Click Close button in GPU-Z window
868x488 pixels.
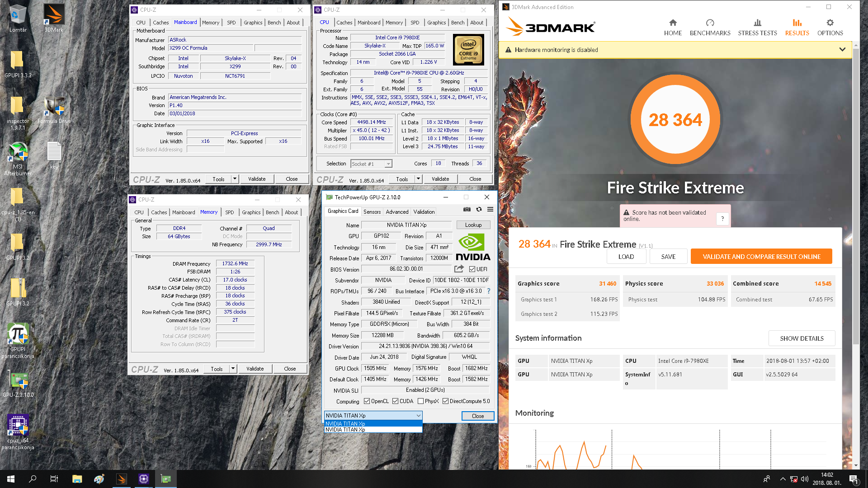[478, 416]
